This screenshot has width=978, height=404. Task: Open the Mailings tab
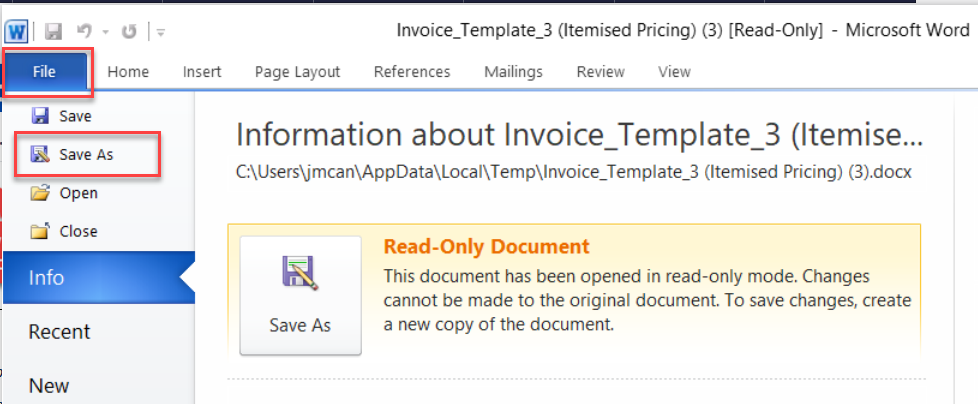pyautogui.click(x=513, y=72)
